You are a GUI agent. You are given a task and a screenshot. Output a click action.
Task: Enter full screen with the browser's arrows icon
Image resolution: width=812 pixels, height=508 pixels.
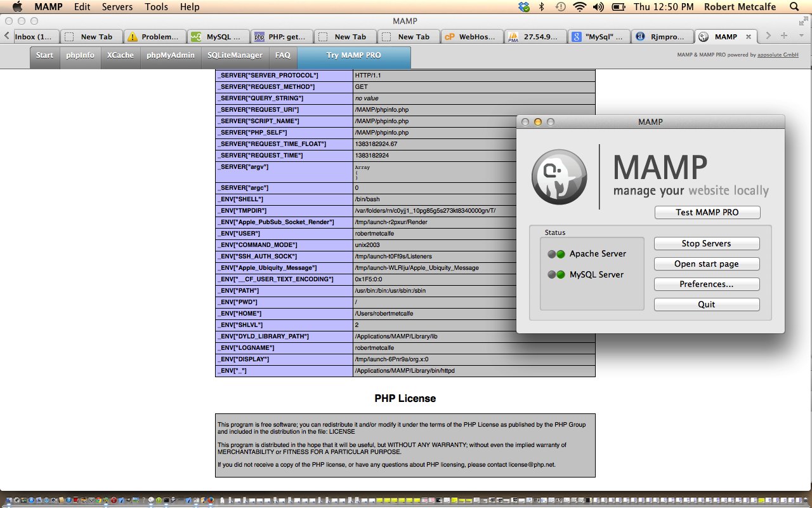coord(803,21)
